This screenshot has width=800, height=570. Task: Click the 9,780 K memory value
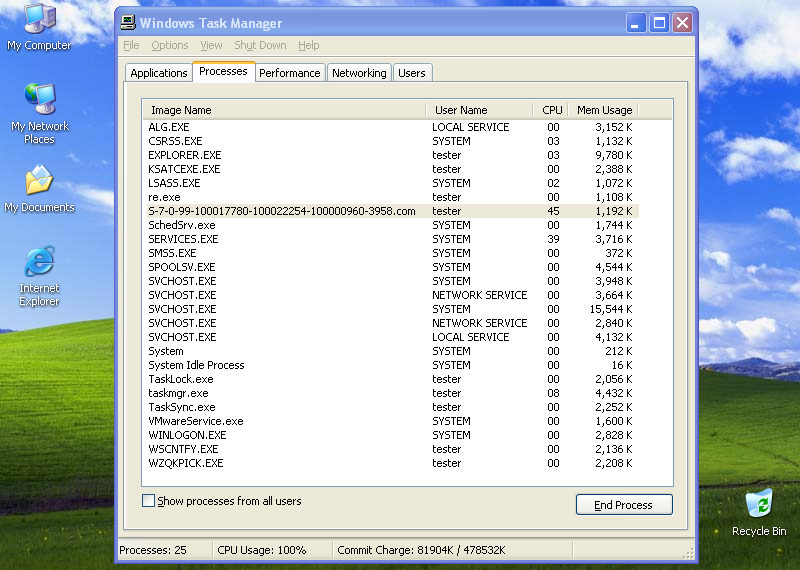614,155
